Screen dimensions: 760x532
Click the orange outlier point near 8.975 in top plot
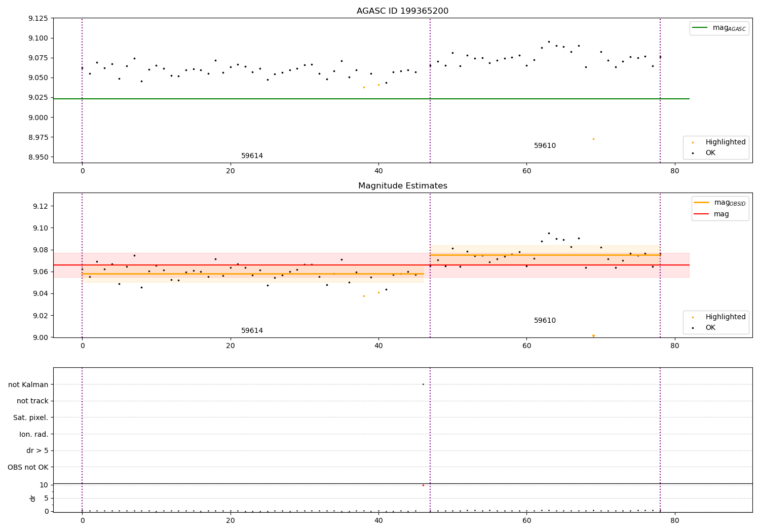pyautogui.click(x=593, y=139)
